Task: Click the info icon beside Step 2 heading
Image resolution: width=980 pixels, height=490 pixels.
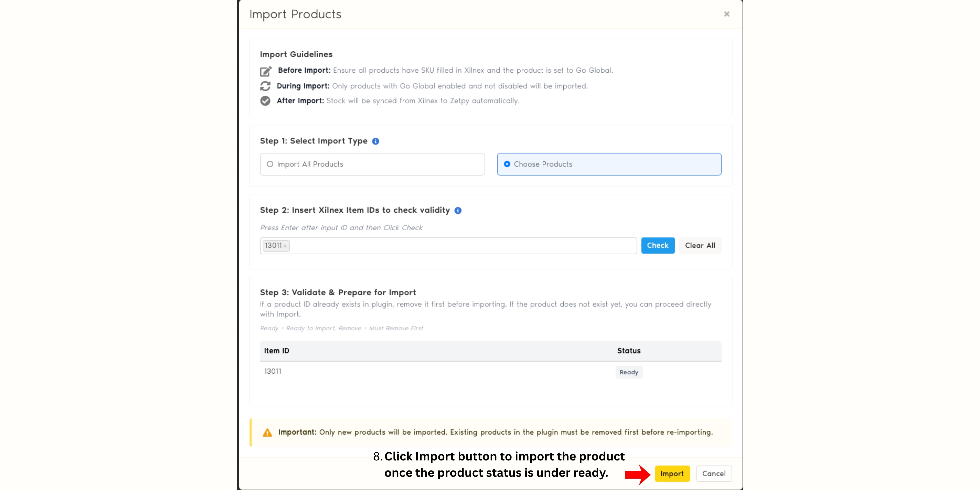Action: [x=458, y=210]
